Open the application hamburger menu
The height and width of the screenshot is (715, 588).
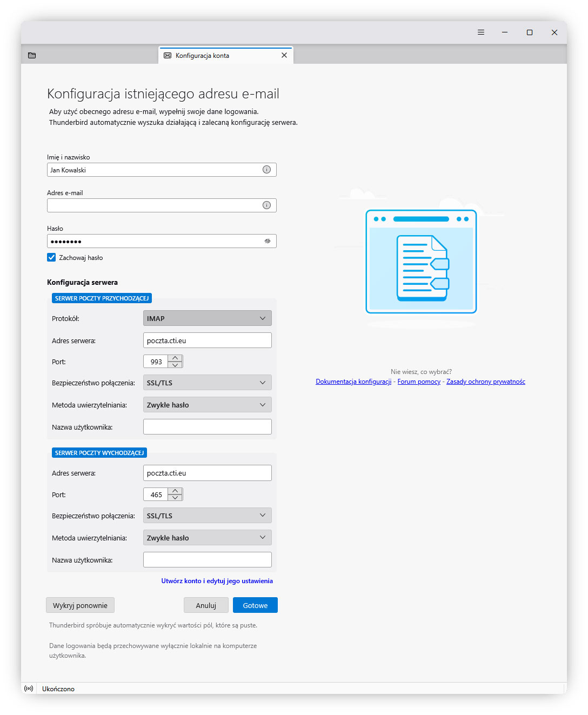click(x=480, y=32)
